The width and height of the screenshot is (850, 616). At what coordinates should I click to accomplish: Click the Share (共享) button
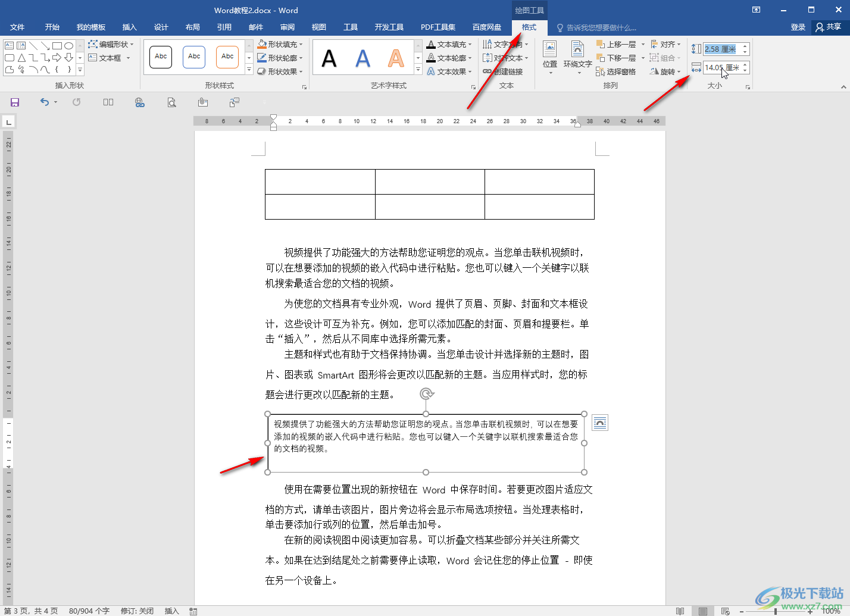coord(829,27)
